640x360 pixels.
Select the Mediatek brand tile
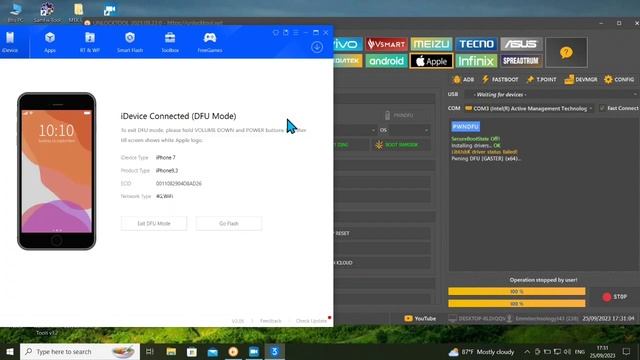click(x=348, y=61)
